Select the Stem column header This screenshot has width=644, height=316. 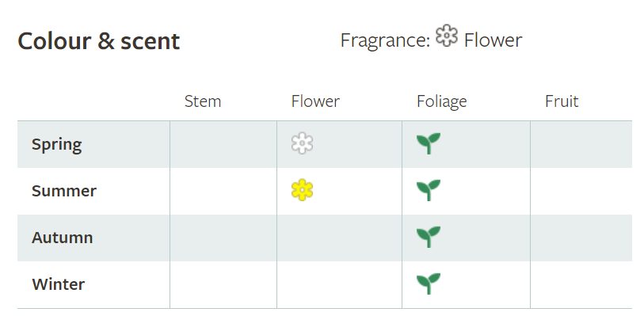203,101
